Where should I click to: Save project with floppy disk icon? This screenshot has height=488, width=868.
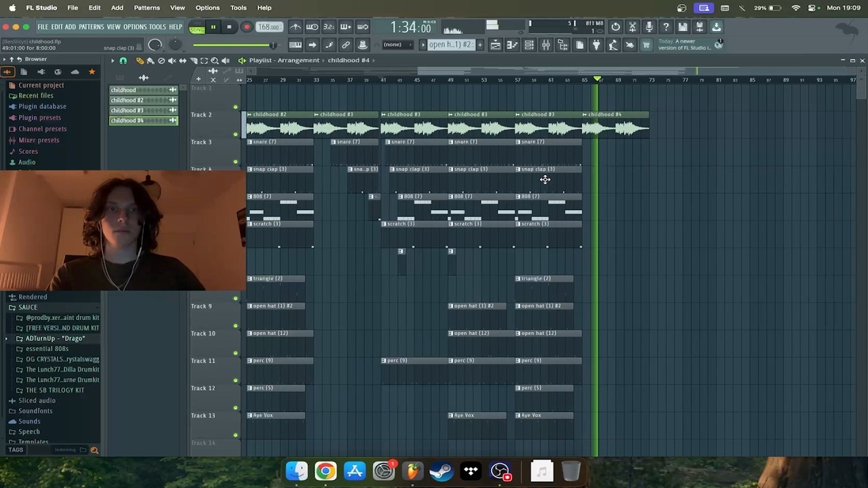tap(683, 27)
